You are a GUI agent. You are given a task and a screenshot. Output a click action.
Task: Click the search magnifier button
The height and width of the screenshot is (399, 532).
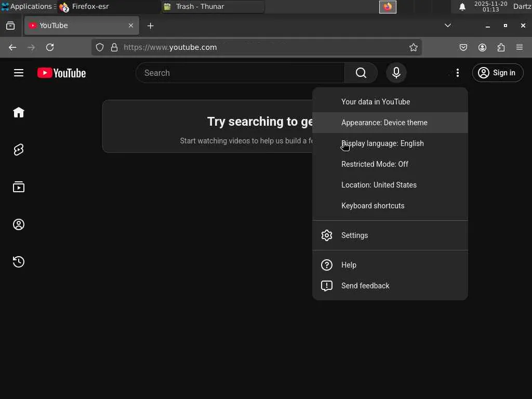point(361,73)
